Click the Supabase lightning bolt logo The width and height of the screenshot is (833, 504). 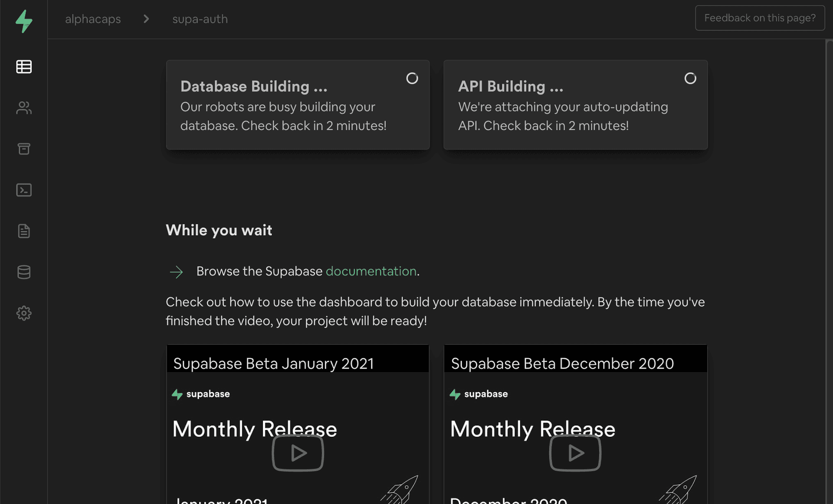tap(24, 21)
